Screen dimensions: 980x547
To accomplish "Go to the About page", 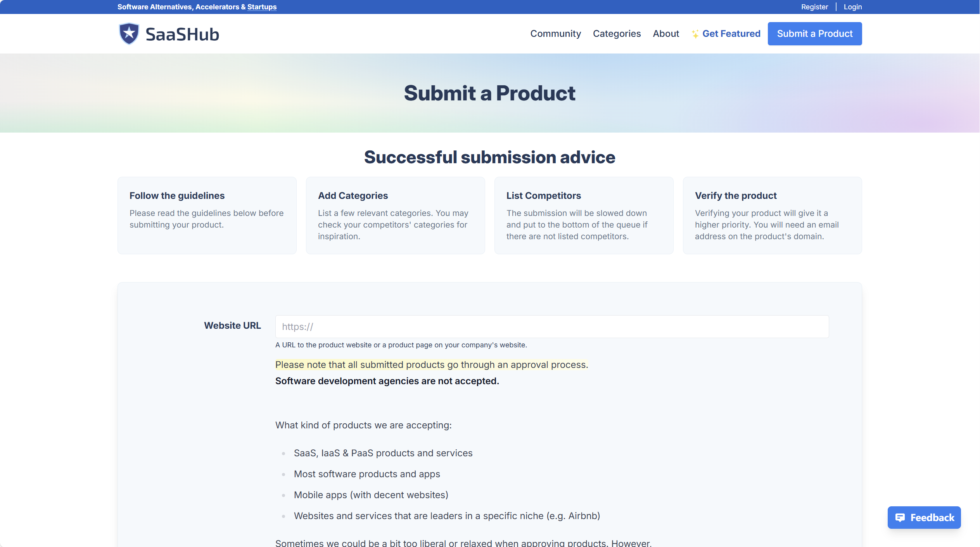I will [666, 34].
